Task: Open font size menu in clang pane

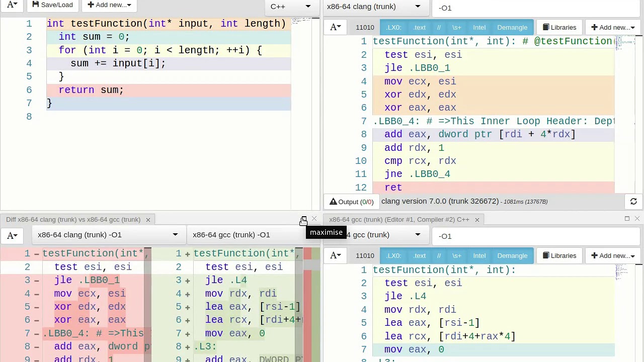Action: pyautogui.click(x=336, y=27)
